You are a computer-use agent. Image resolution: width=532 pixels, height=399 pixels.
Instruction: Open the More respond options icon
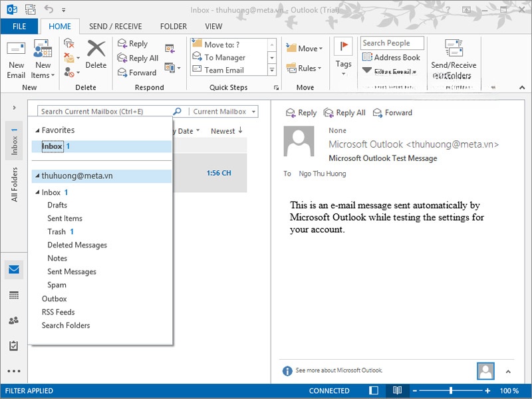[x=172, y=68]
